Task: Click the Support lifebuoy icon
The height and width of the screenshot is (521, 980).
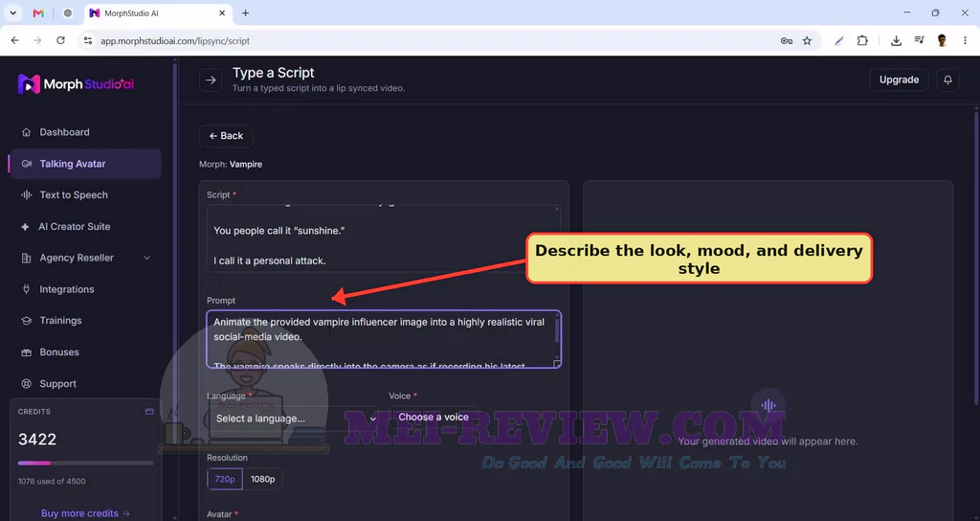Action: tap(26, 383)
